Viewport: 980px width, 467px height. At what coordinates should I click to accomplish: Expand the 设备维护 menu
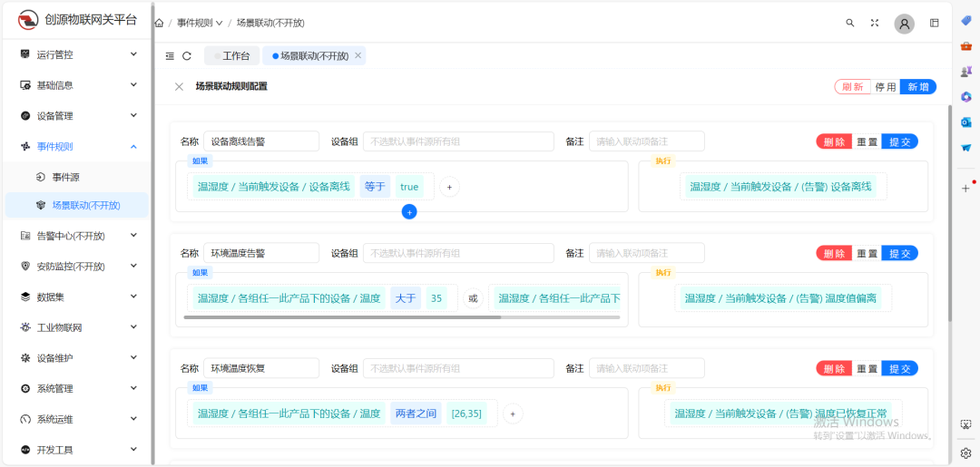[x=77, y=358]
